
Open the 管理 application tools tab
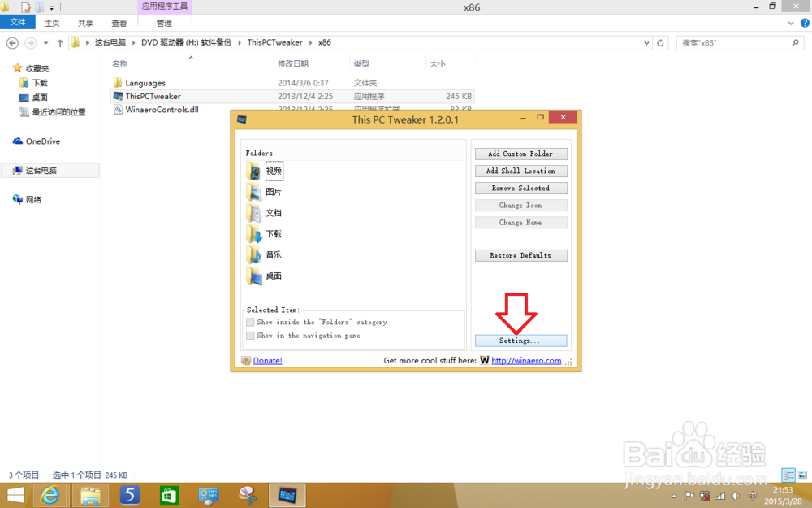coord(163,23)
